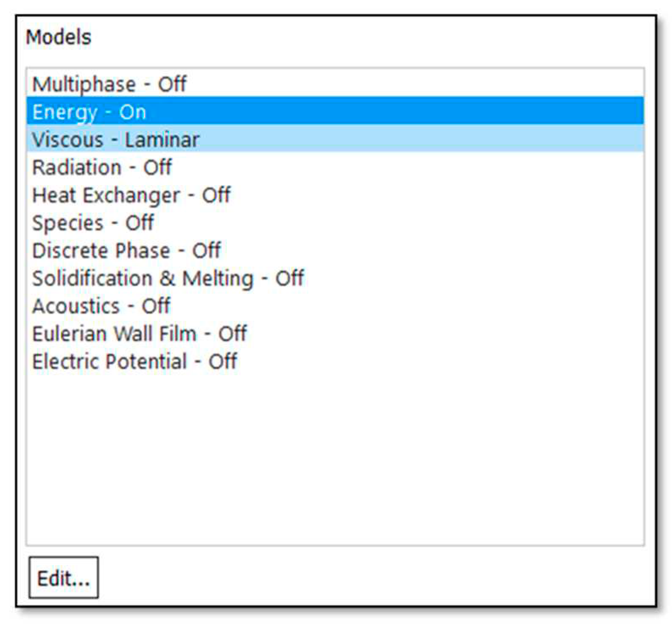Select the last entry in the Models list
Image resolution: width=672 pixels, height=624 pixels.
click(134, 362)
